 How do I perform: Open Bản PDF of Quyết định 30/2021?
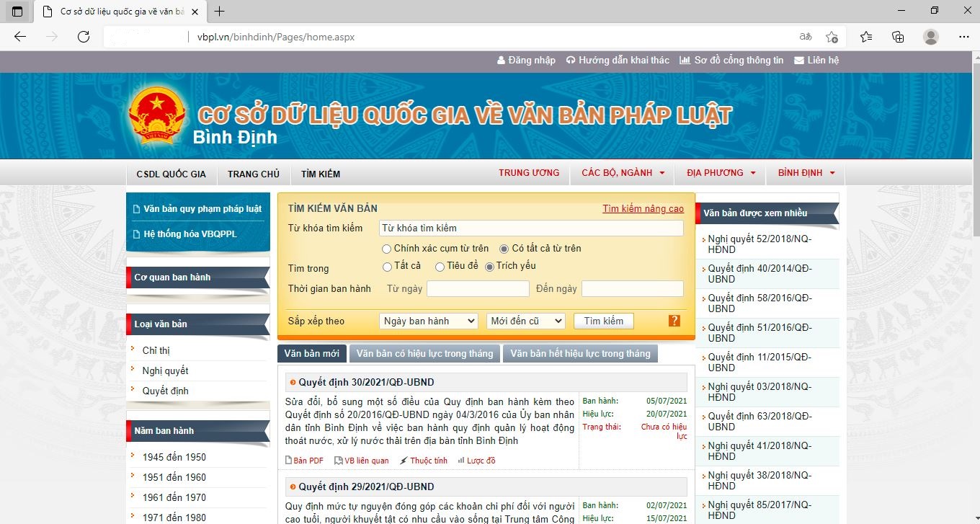pyautogui.click(x=304, y=461)
